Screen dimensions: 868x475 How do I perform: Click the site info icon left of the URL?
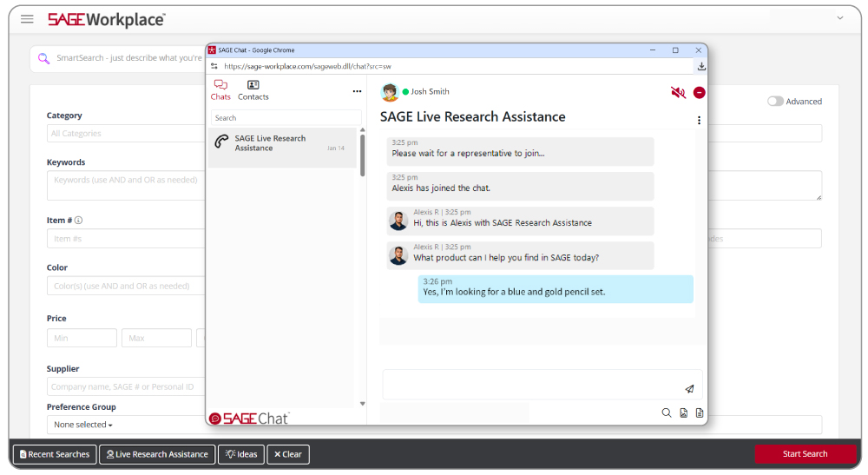point(214,66)
